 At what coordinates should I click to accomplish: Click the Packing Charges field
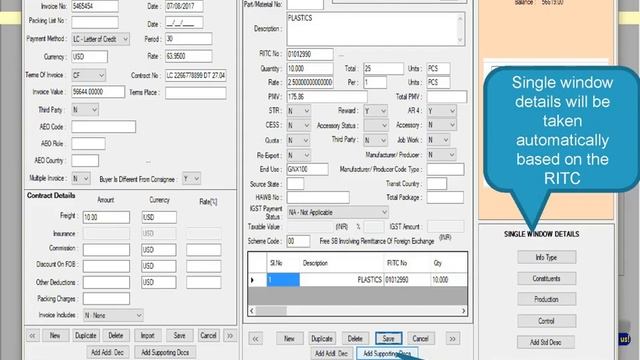click(107, 298)
